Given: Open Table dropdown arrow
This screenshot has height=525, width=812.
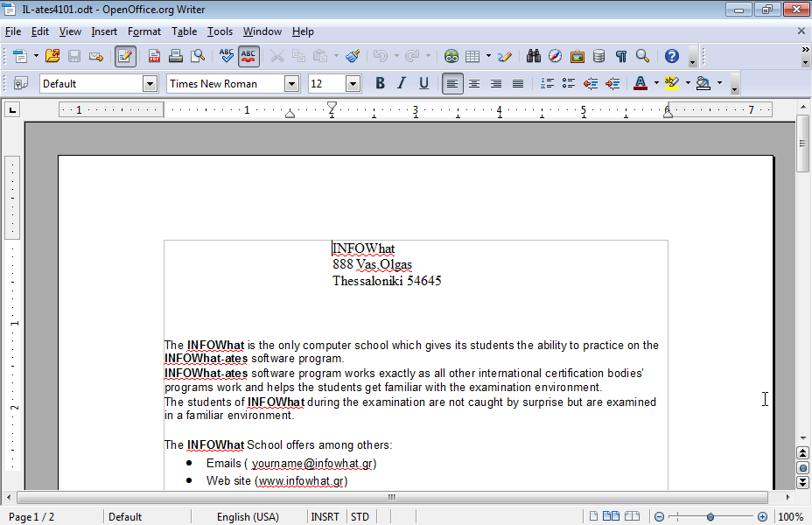Looking at the screenshot, I should point(488,56).
